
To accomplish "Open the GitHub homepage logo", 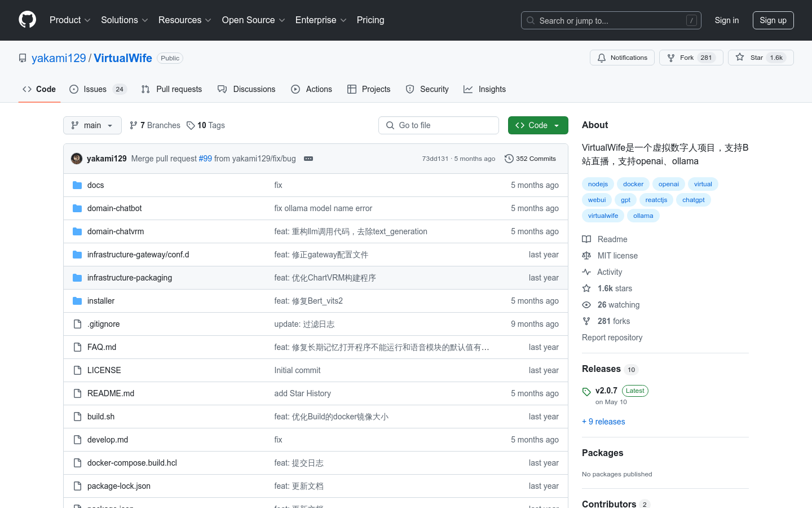I will (x=27, y=20).
